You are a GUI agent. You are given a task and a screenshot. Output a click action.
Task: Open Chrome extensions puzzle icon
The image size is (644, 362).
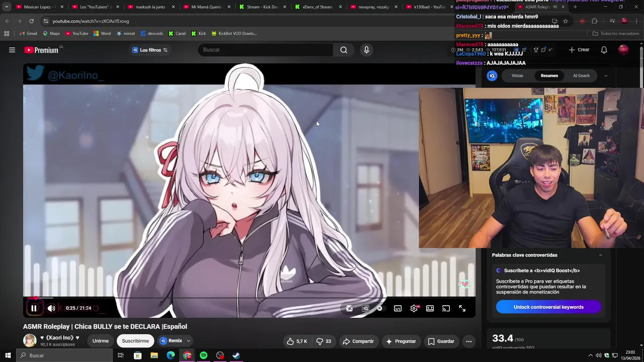(594, 21)
